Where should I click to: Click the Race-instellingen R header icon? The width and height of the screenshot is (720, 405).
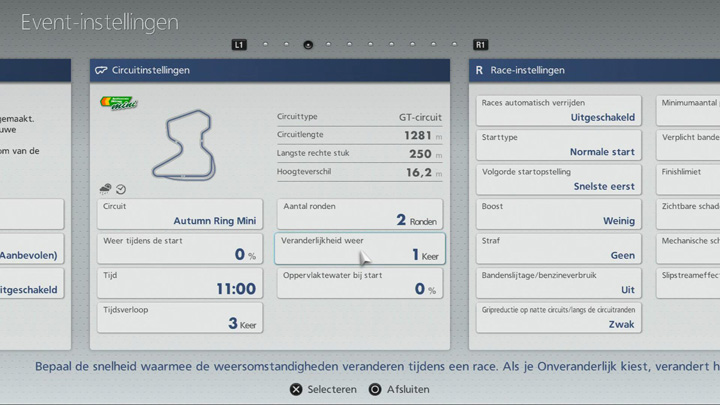tap(480, 71)
